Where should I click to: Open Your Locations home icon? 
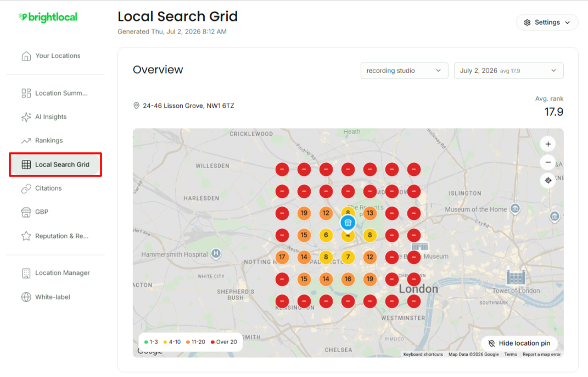tap(26, 56)
